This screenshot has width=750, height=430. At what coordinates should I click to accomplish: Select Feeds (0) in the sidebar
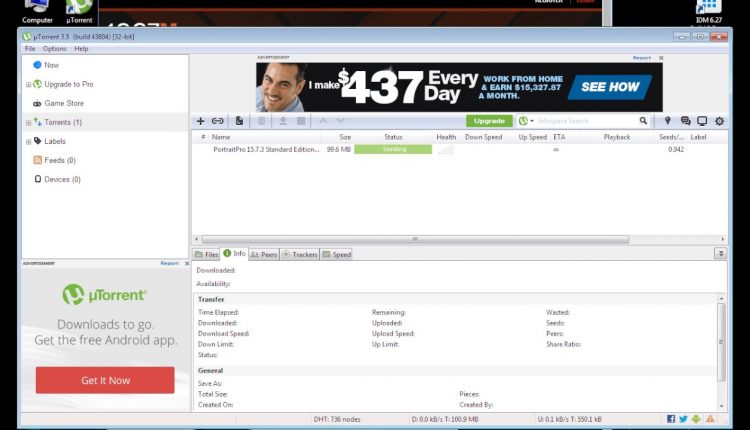59,160
